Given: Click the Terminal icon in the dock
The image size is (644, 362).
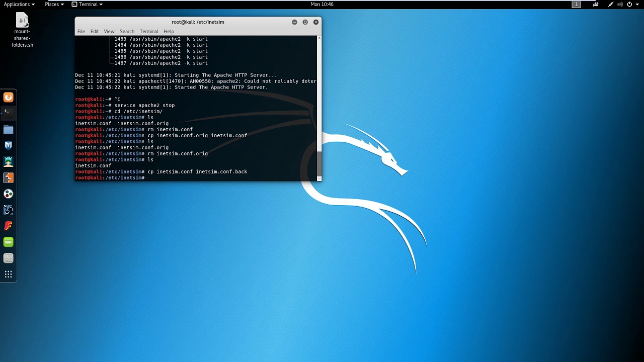Looking at the screenshot, I should click(x=8, y=114).
